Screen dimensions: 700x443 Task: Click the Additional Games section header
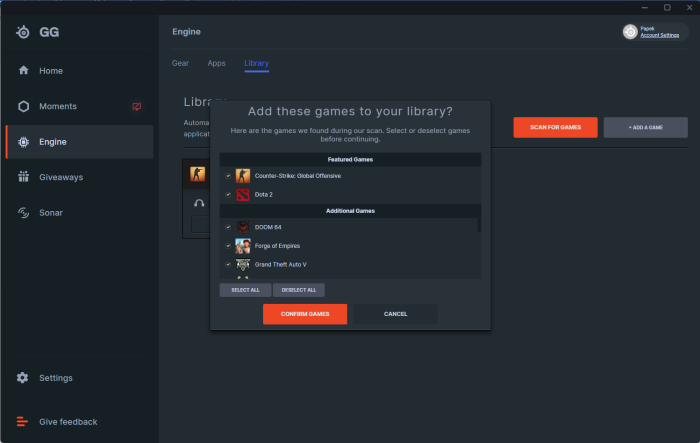(x=350, y=211)
